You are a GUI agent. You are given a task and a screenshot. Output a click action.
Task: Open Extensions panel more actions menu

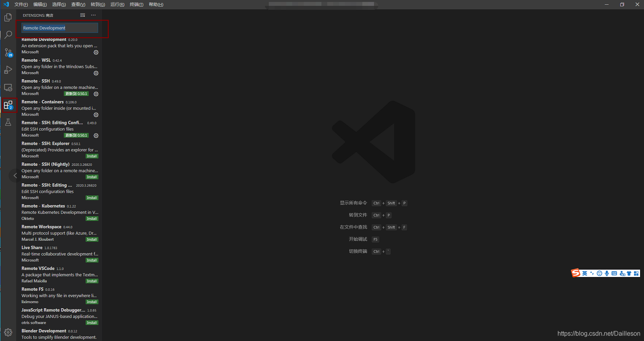tap(93, 15)
